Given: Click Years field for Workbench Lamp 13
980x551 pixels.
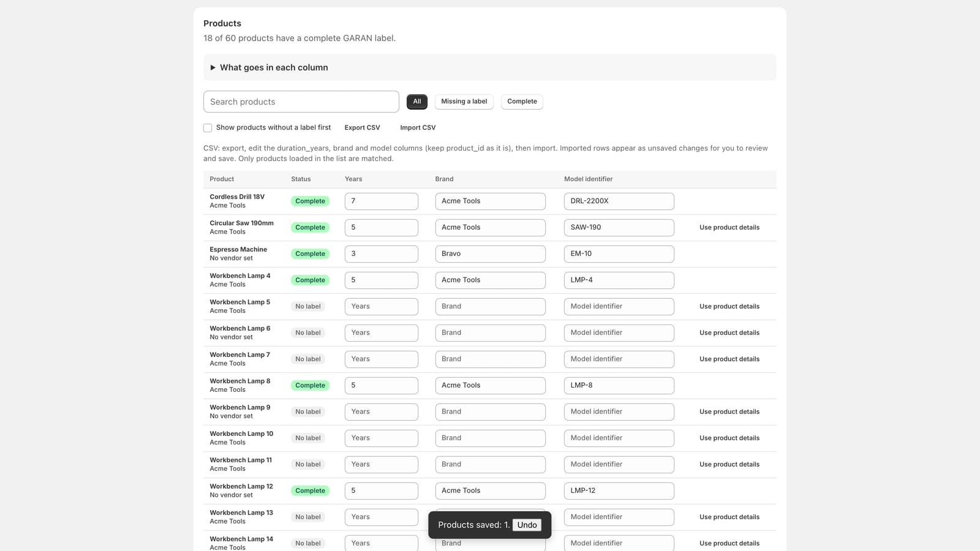Looking at the screenshot, I should point(381,517).
